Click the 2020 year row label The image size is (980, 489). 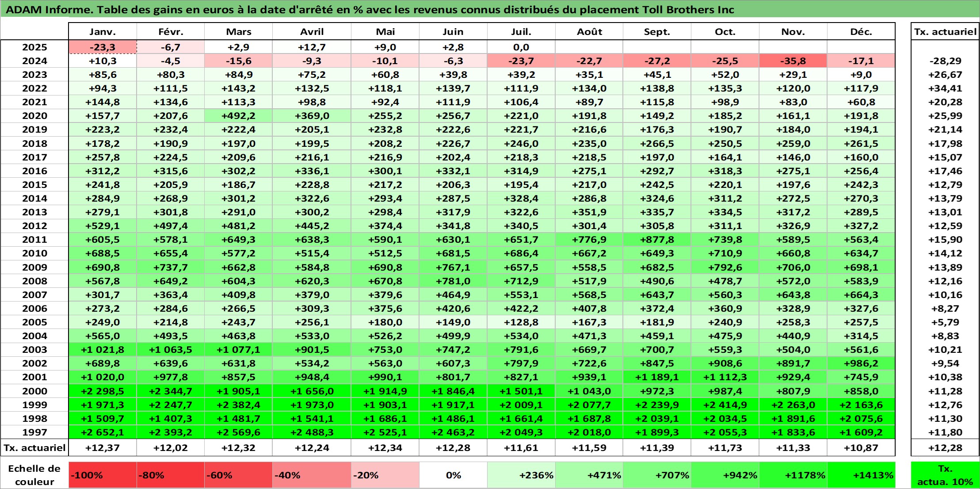click(34, 115)
